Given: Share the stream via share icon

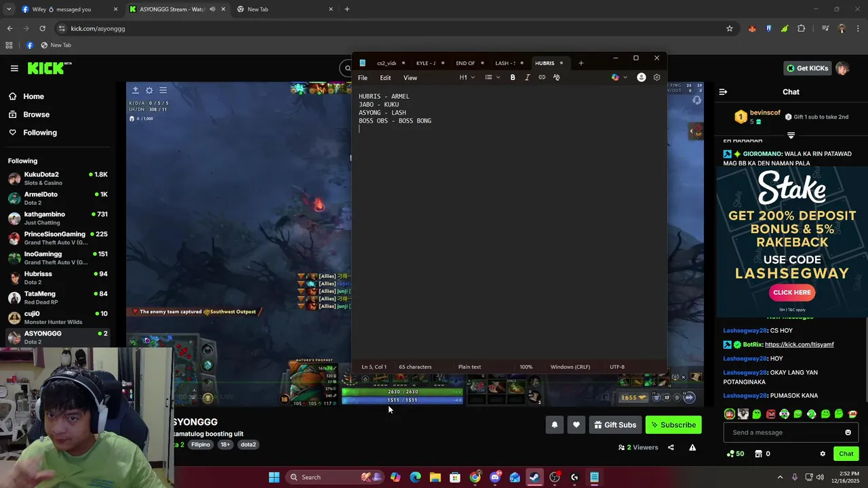Looking at the screenshot, I should click(x=671, y=447).
